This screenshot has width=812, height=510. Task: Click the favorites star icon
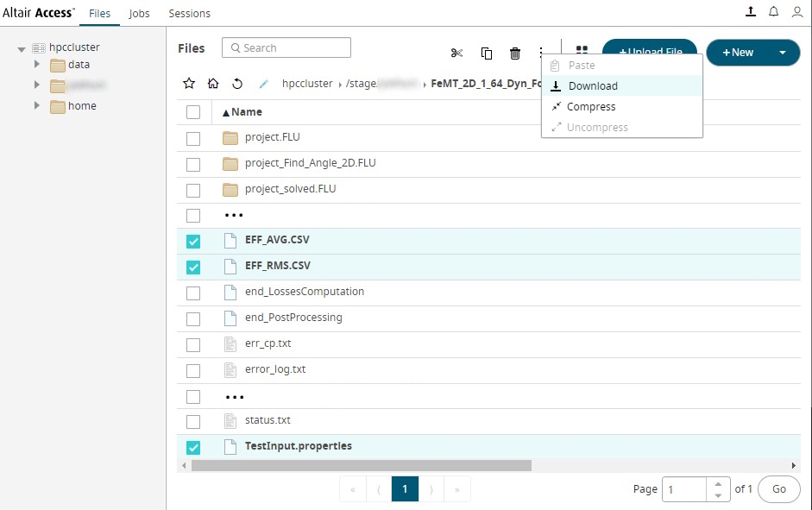[189, 84]
